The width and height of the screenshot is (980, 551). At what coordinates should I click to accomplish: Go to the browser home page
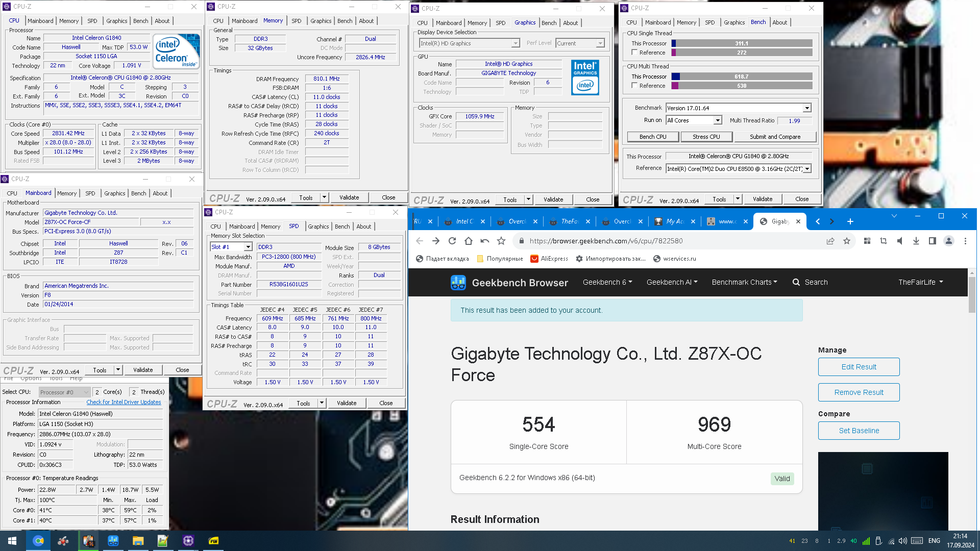tap(468, 241)
